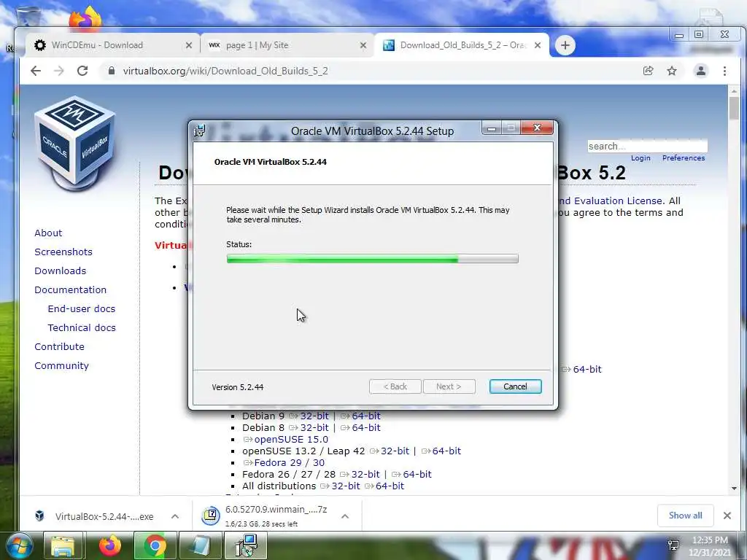
Task: Open End-user docs link
Action: pos(82,309)
